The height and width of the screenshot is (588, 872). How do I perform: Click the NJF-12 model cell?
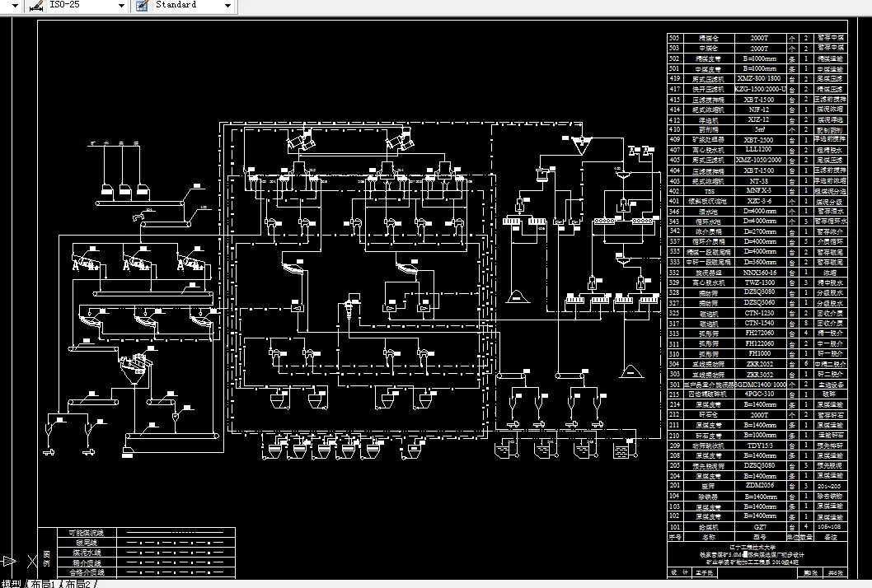(760, 110)
